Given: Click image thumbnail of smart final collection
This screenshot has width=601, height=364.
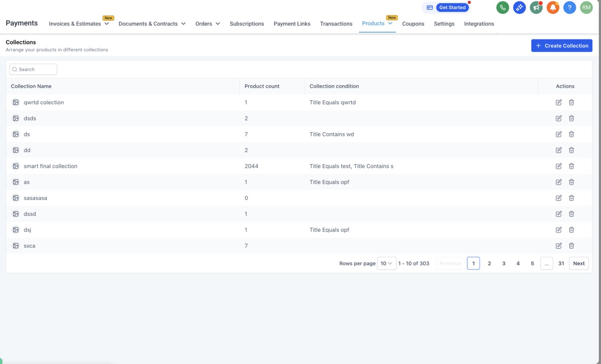Looking at the screenshot, I should coord(16,166).
